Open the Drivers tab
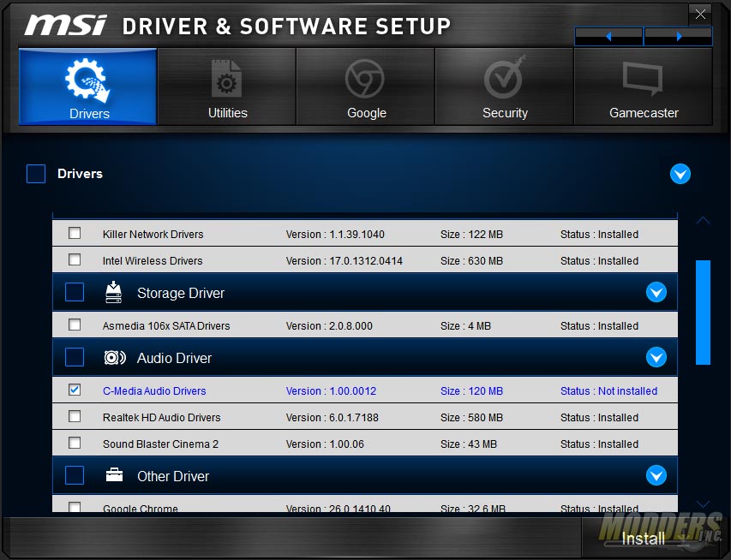The height and width of the screenshot is (560, 731). pos(87,86)
